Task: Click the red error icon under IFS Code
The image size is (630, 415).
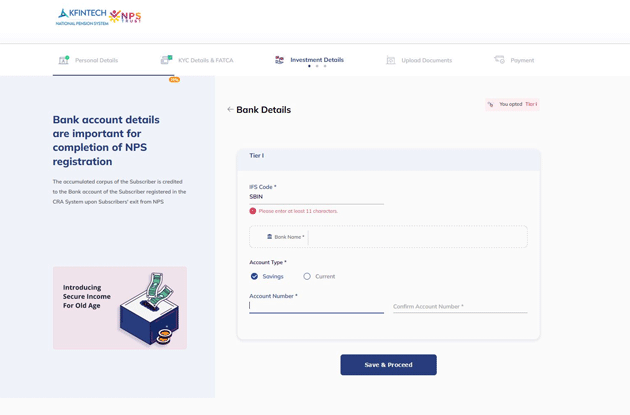Action: 253,211
